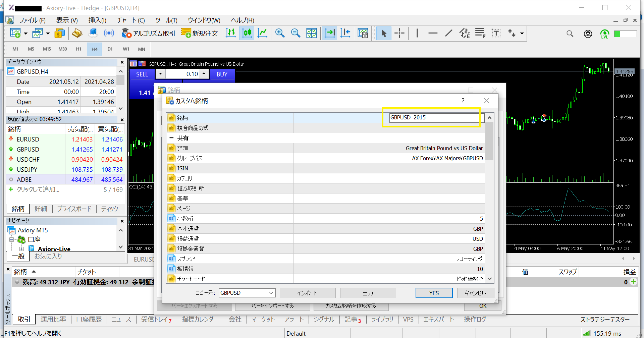The width and height of the screenshot is (644, 338).
Task: Select the cursor arrow tool
Action: point(384,33)
